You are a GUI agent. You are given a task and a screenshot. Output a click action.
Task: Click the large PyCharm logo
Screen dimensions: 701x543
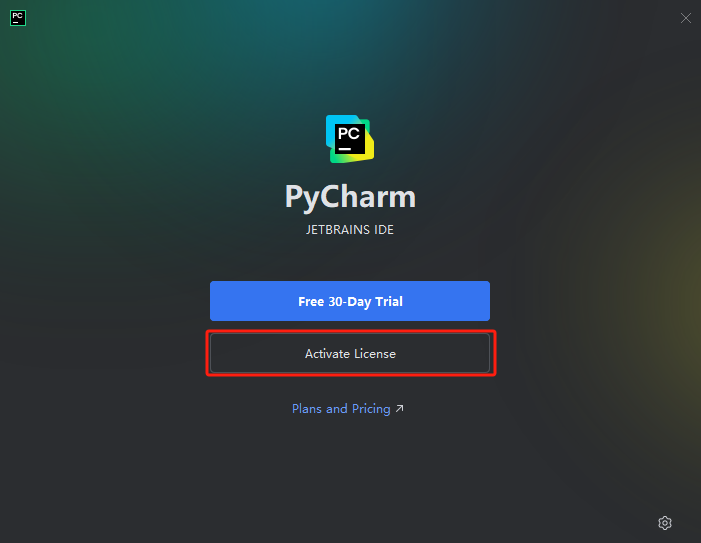click(x=350, y=139)
